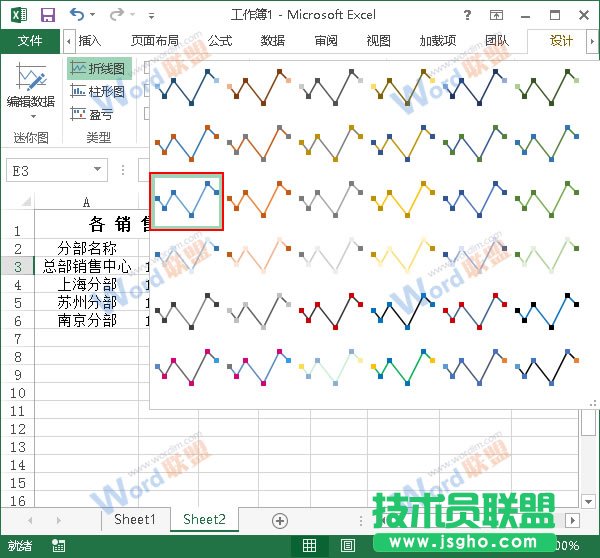Click the Save icon in quick access toolbar
This screenshot has width=600, height=558.
[x=47, y=15]
